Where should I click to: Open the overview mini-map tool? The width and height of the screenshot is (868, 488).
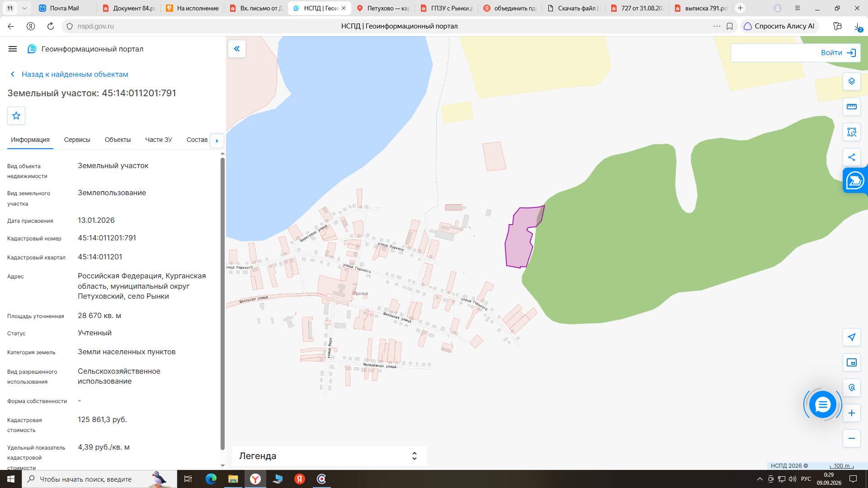coord(852,362)
